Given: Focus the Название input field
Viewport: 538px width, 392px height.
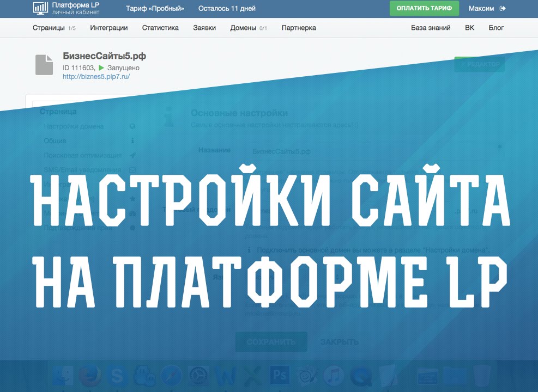Looking at the screenshot, I should pos(374,151).
